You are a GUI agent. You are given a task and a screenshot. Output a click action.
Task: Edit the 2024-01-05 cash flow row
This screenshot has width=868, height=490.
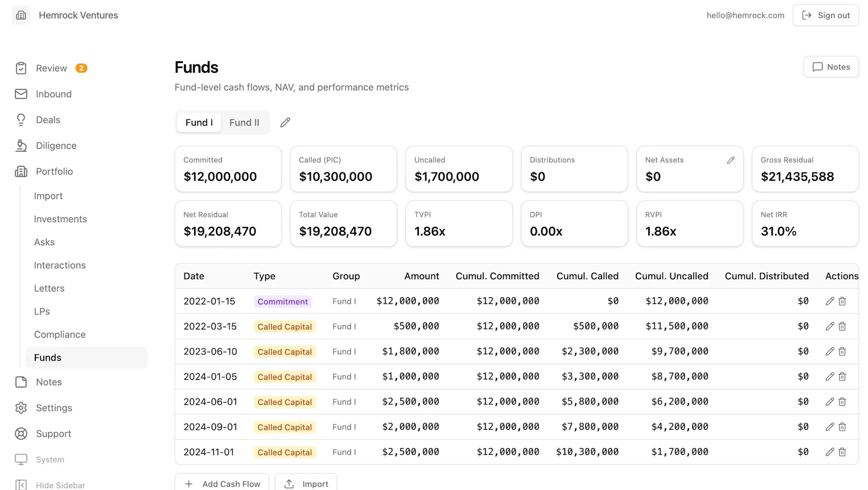pyautogui.click(x=829, y=377)
